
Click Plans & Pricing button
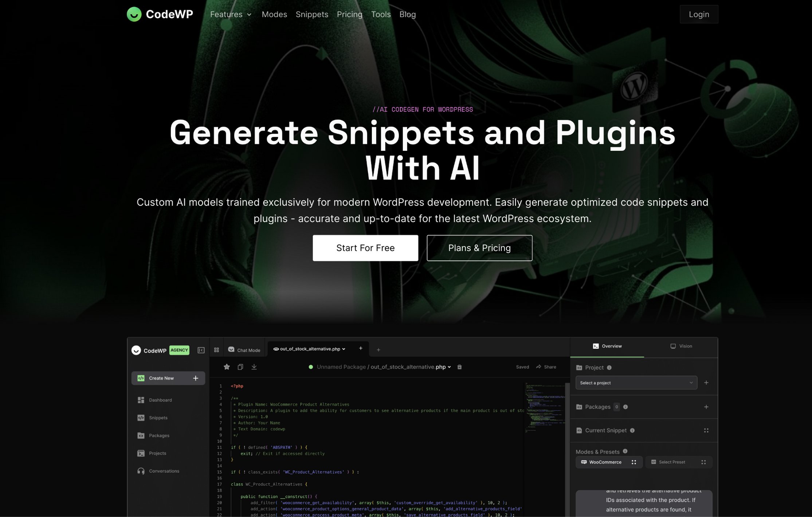pyautogui.click(x=479, y=248)
